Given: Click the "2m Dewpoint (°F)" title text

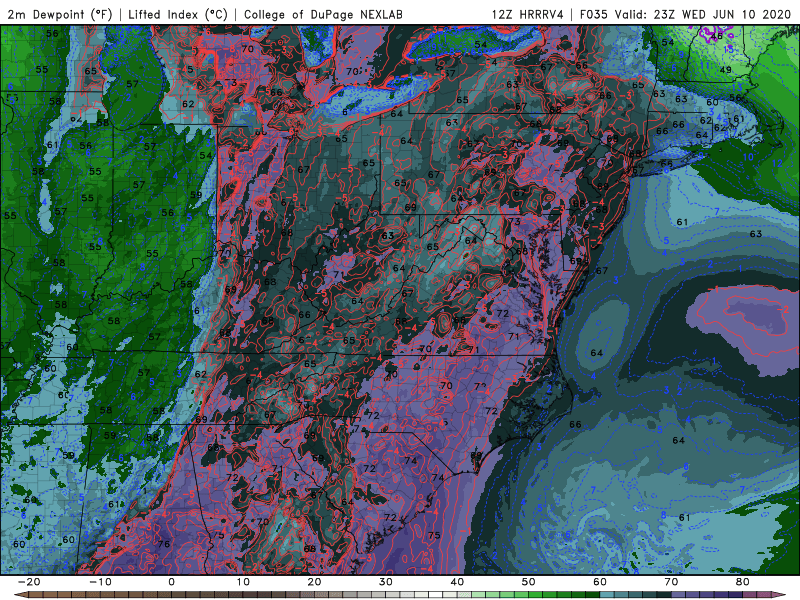Looking at the screenshot, I should [60, 14].
